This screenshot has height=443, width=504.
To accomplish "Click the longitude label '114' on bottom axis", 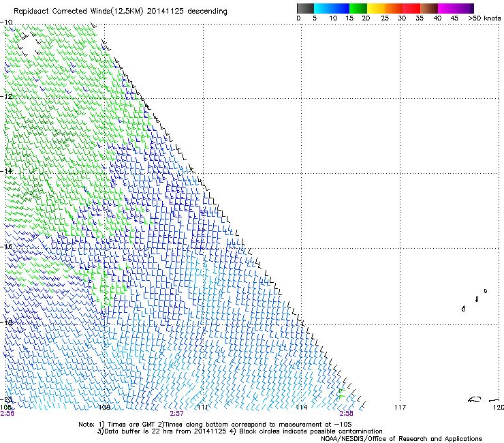I will coord(302,408).
